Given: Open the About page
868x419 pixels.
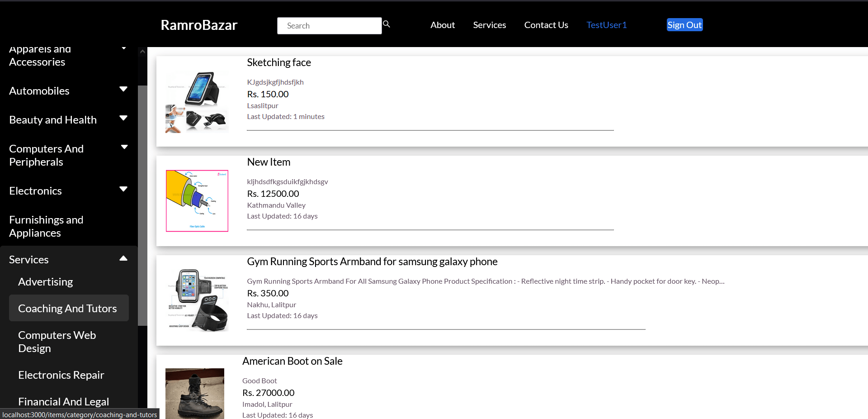Looking at the screenshot, I should [442, 25].
